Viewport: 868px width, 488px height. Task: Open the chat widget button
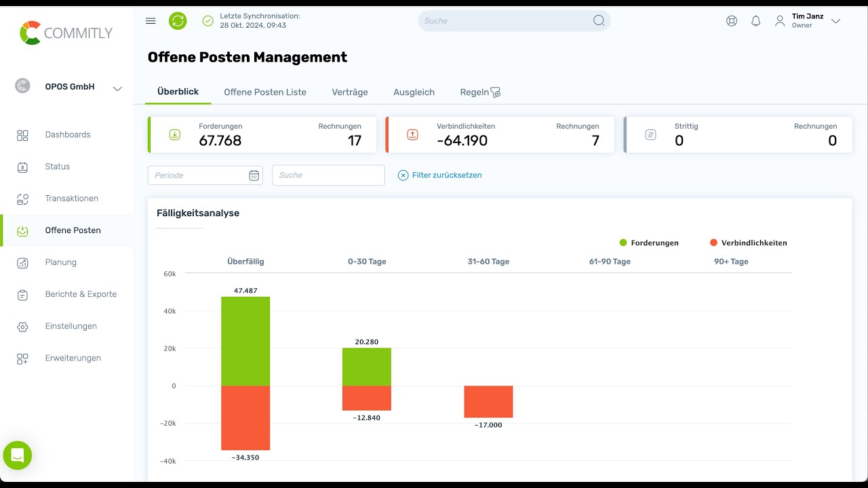click(x=18, y=455)
